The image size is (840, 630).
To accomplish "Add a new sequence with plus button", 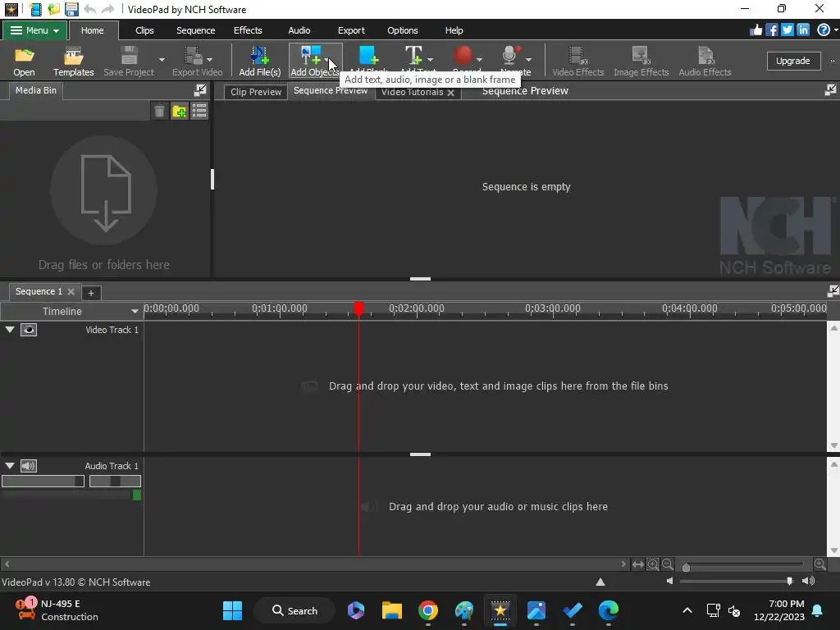I will (90, 293).
